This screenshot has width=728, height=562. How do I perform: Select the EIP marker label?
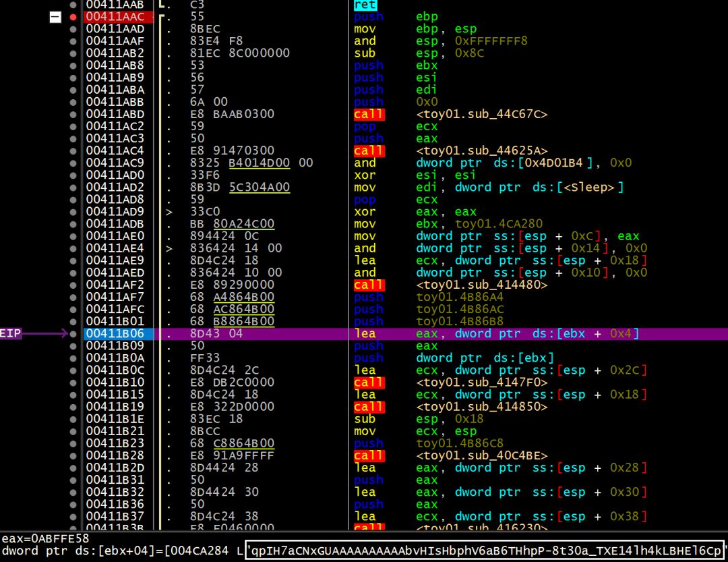[x=10, y=333]
